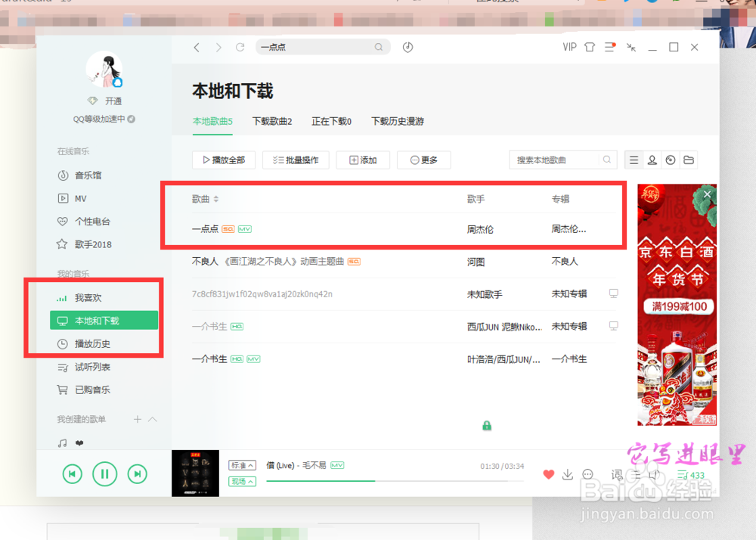Go back with the left arrow
This screenshot has width=756, height=540.
tap(197, 47)
